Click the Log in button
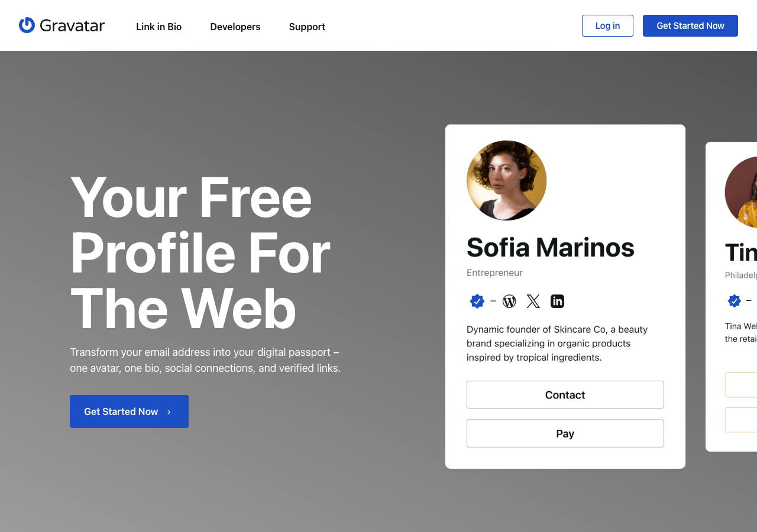The width and height of the screenshot is (757, 532). 607,25
